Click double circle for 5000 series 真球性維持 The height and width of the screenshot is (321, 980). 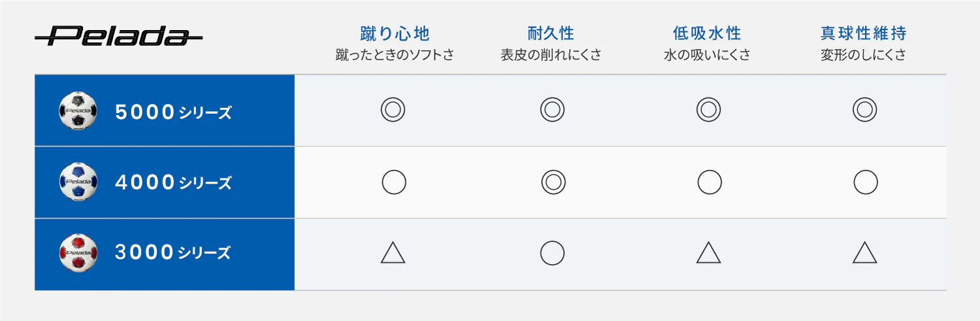pyautogui.click(x=864, y=110)
